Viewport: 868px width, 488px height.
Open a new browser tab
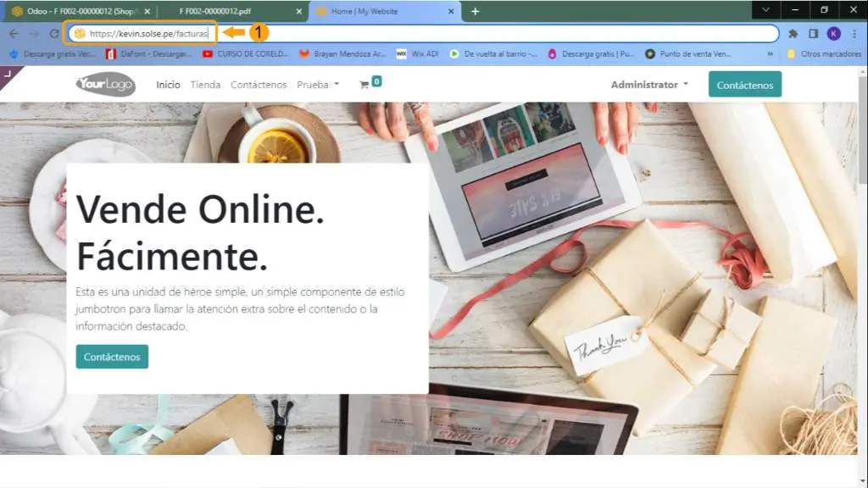point(475,11)
